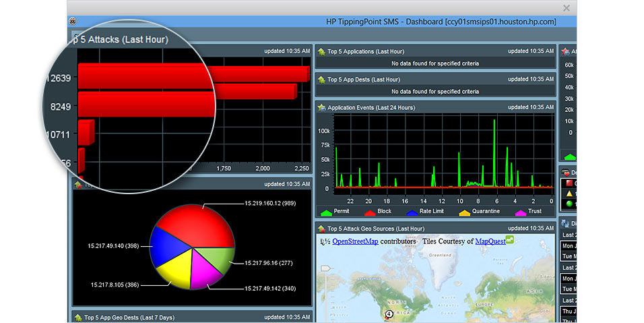
Task: Click Application Events (Last 24 Hours) title
Action: 371,107
